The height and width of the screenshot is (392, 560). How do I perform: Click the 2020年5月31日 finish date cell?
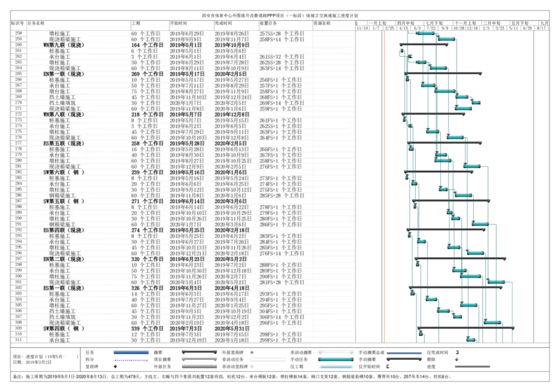pos(231,328)
